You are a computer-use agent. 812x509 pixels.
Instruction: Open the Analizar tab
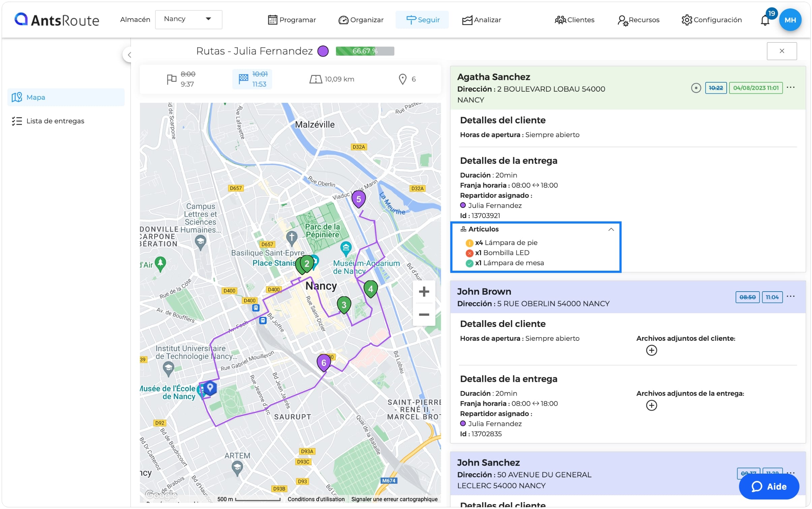pyautogui.click(x=481, y=20)
